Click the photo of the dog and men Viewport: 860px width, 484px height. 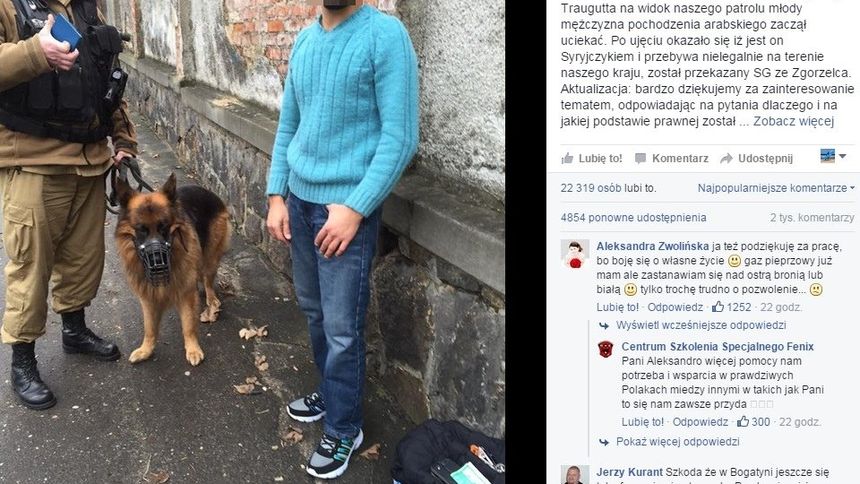252,242
